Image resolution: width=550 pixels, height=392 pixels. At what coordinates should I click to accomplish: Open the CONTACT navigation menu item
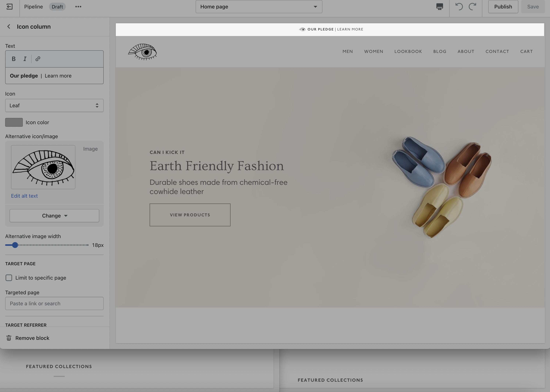497,51
